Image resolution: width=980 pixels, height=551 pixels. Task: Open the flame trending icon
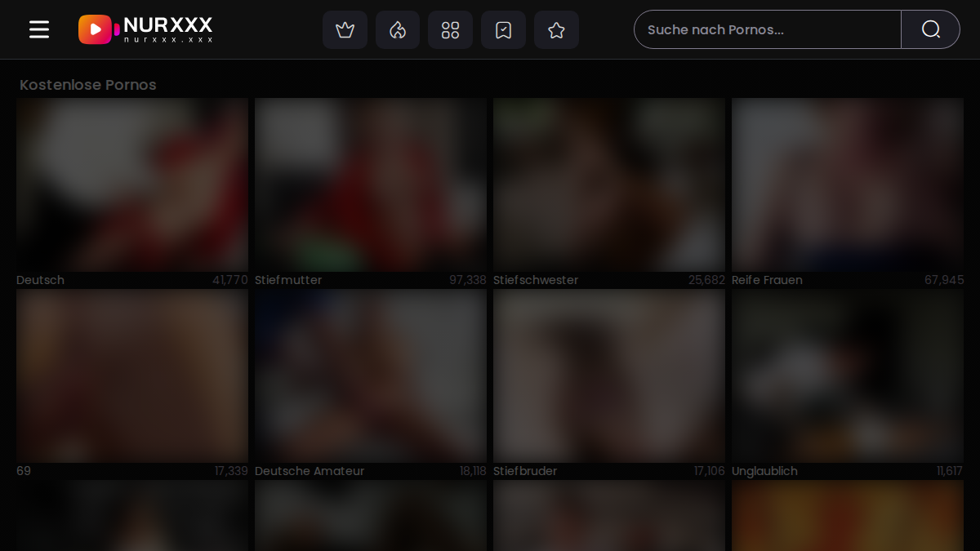[x=398, y=30]
